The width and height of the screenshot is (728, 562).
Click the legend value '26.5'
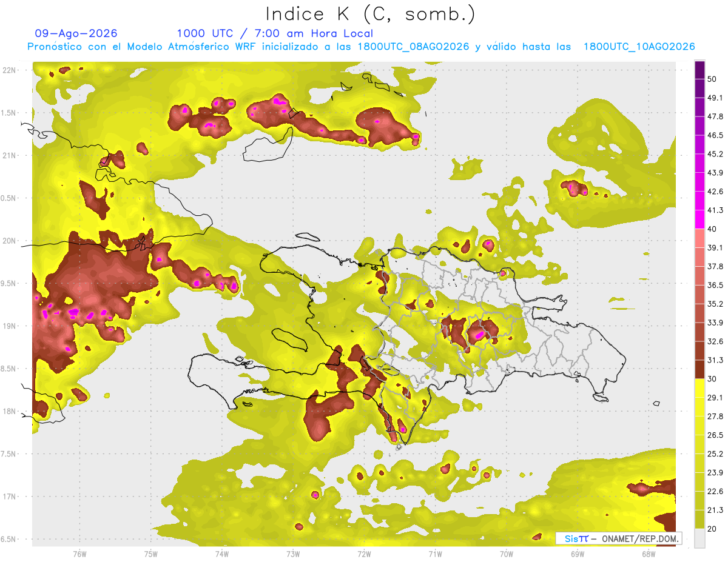click(715, 435)
